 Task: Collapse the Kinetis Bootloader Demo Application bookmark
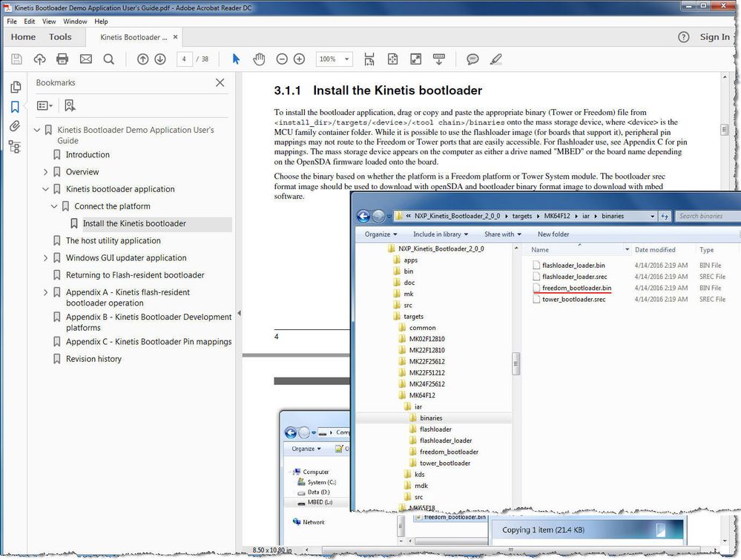pyautogui.click(x=37, y=130)
